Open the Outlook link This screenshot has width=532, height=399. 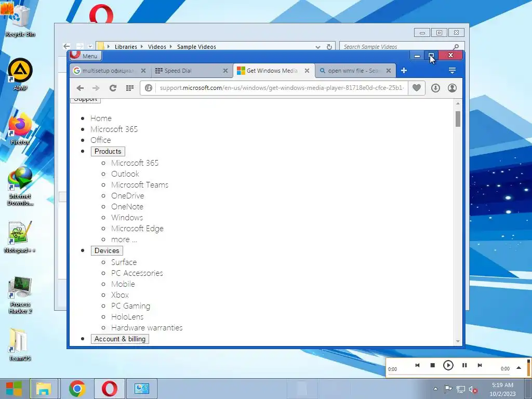point(125,174)
